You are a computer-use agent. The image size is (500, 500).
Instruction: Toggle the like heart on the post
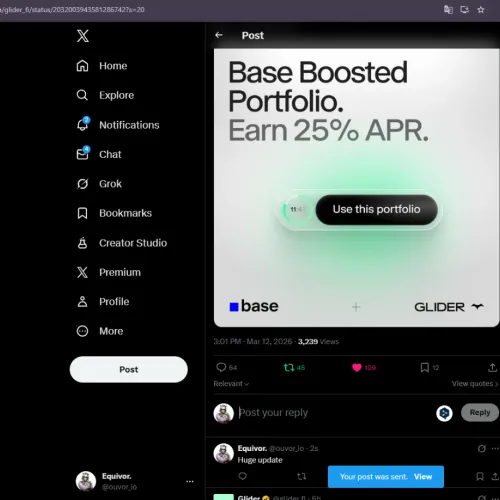pyautogui.click(x=357, y=367)
